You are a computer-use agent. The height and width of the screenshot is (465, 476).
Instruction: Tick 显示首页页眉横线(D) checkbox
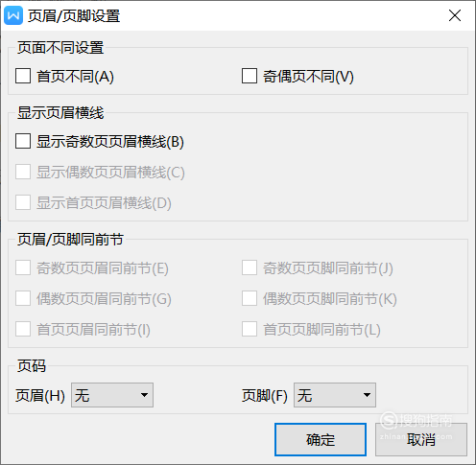[23, 202]
